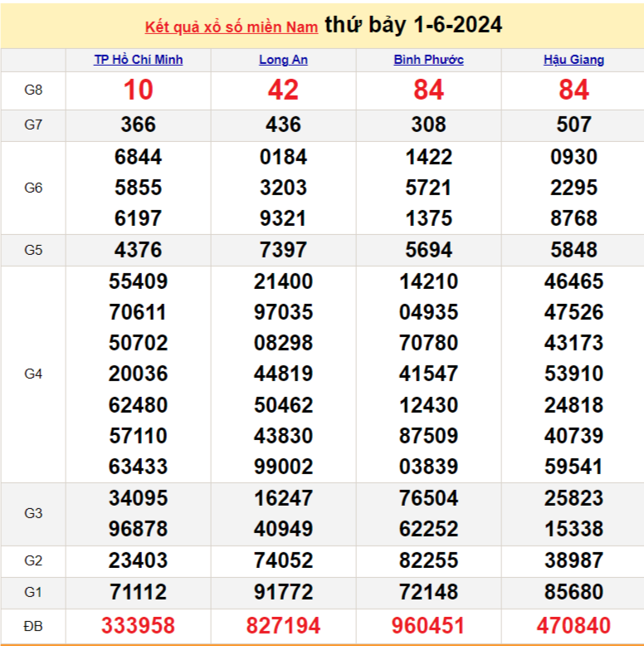Open the Kết quả xổ số miền Nam link
Viewport: 644px width, 646px height.
click(x=232, y=27)
